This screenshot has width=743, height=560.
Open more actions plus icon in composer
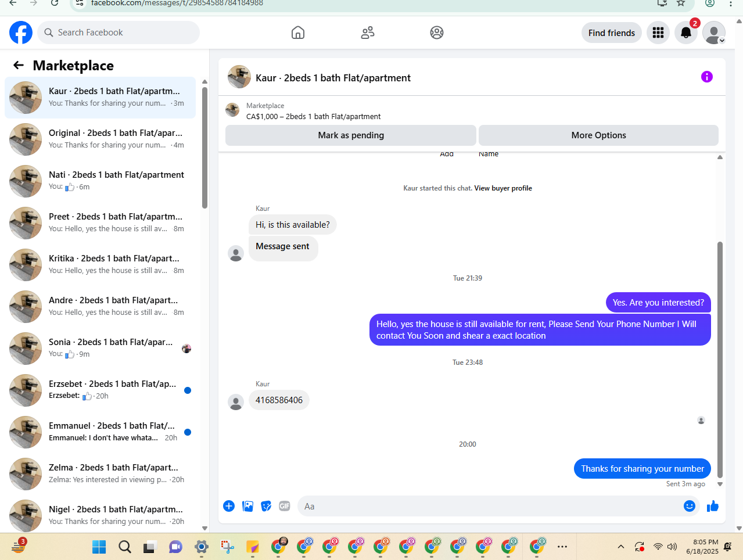[229, 506]
